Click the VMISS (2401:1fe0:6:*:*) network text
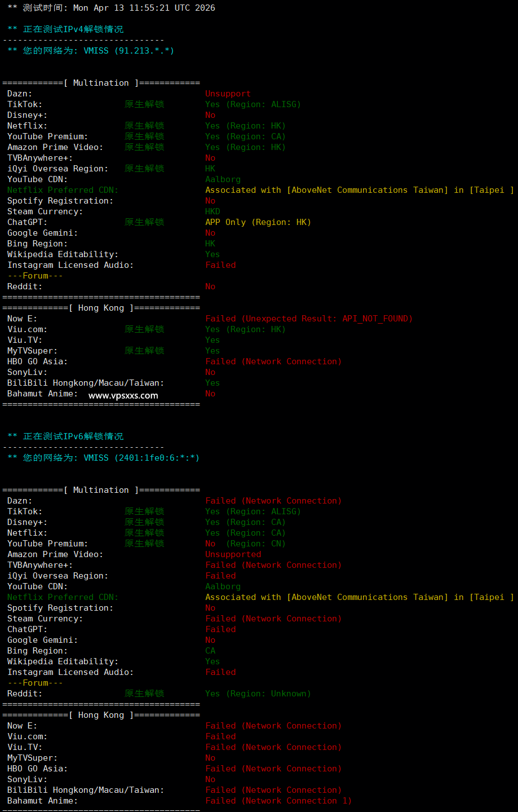The height and width of the screenshot is (812, 518). click(x=141, y=458)
